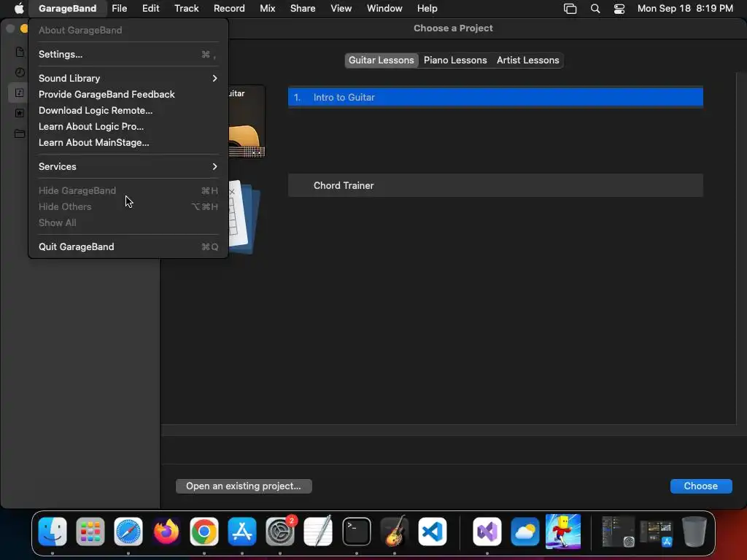Open Terminal from the Dock
Image resolution: width=747 pixels, height=560 pixels.
(x=356, y=531)
